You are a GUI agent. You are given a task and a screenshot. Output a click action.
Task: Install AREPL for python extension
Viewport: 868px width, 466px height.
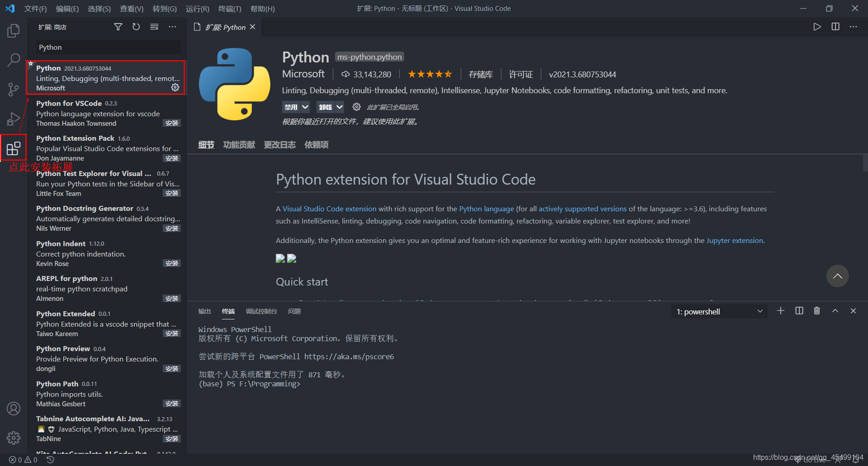tap(172, 299)
